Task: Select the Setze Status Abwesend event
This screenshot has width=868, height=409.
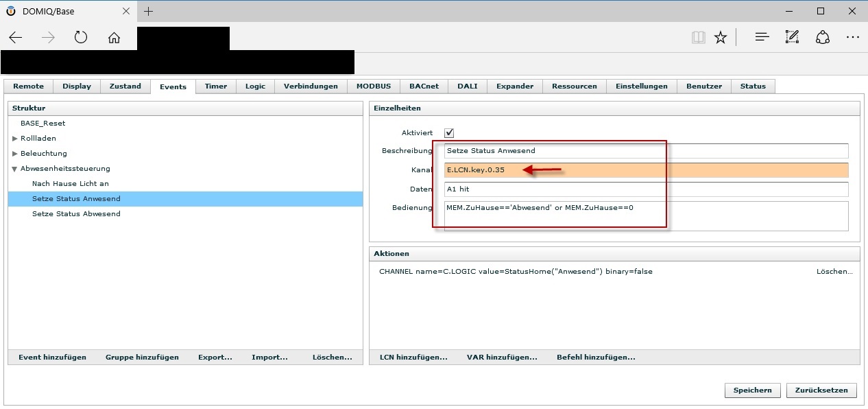Action: click(76, 214)
